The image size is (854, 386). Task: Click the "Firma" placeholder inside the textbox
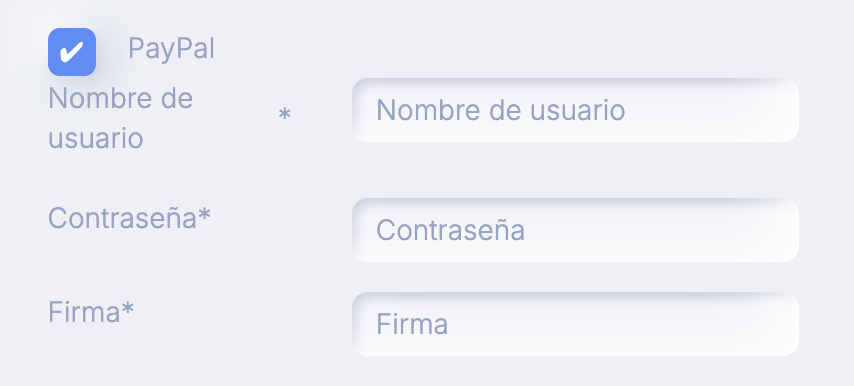(x=412, y=324)
